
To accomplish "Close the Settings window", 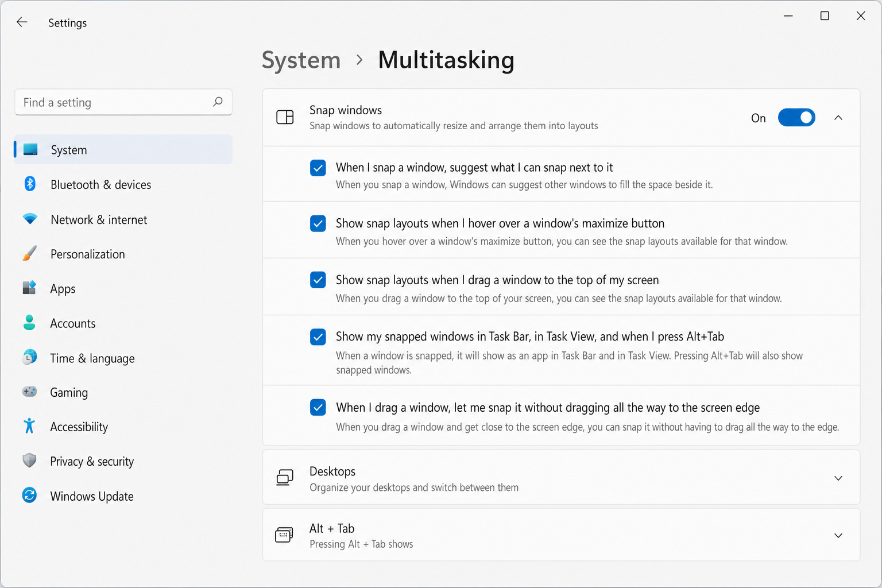I will coord(861,16).
